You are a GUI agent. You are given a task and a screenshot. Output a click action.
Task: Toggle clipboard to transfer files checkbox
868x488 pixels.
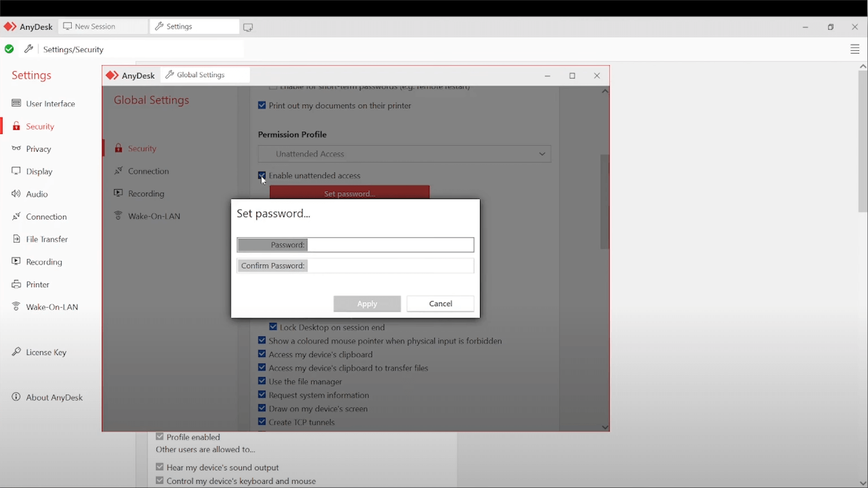pos(261,368)
